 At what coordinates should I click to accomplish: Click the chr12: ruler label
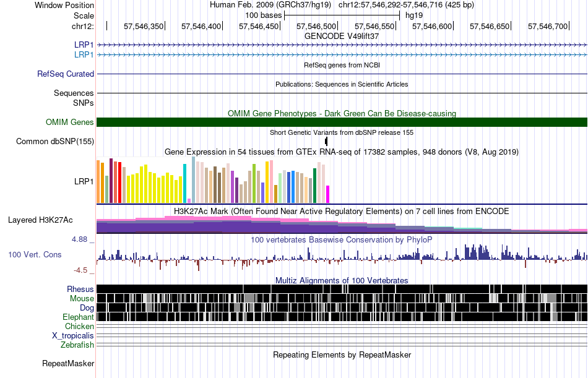click(83, 26)
